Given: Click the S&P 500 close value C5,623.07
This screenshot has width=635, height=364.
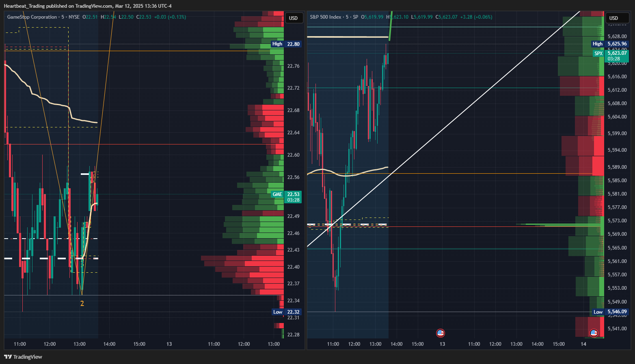Looking at the screenshot, I should [x=447, y=17].
